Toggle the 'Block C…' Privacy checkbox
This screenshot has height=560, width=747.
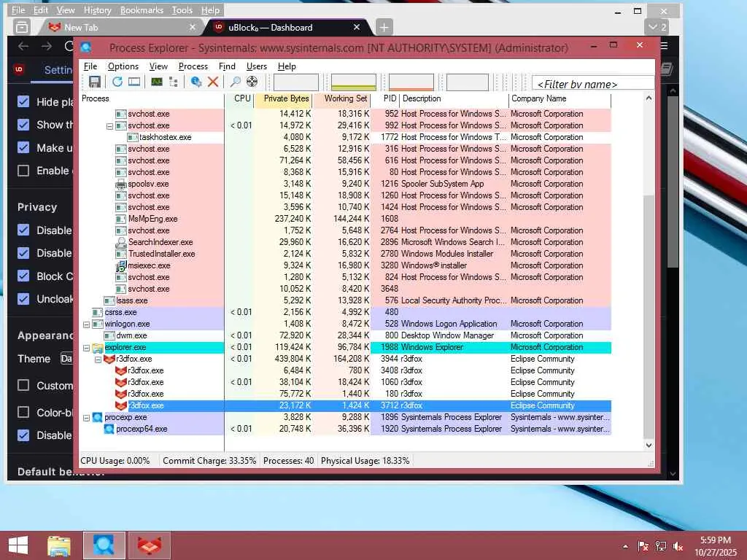[23, 276]
